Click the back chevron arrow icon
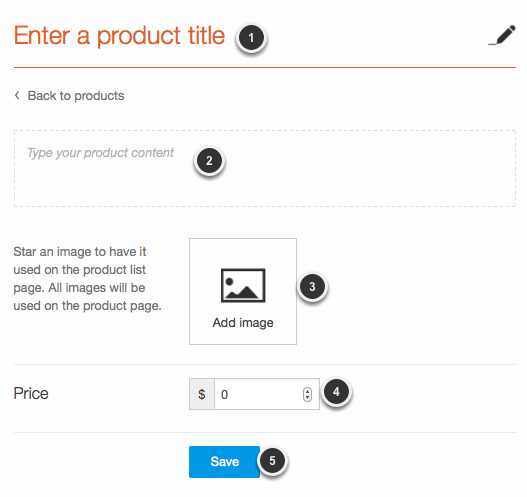Viewport: 527px width, 497px height. coord(17,95)
